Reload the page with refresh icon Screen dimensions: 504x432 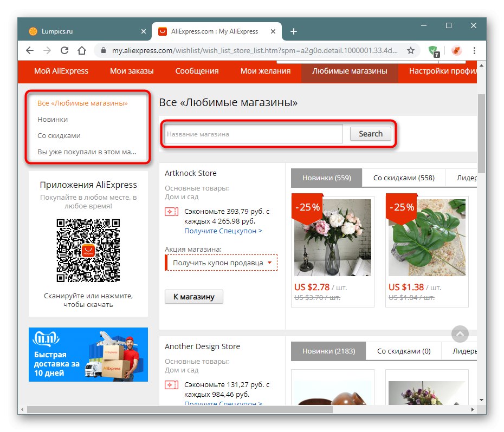click(x=64, y=50)
